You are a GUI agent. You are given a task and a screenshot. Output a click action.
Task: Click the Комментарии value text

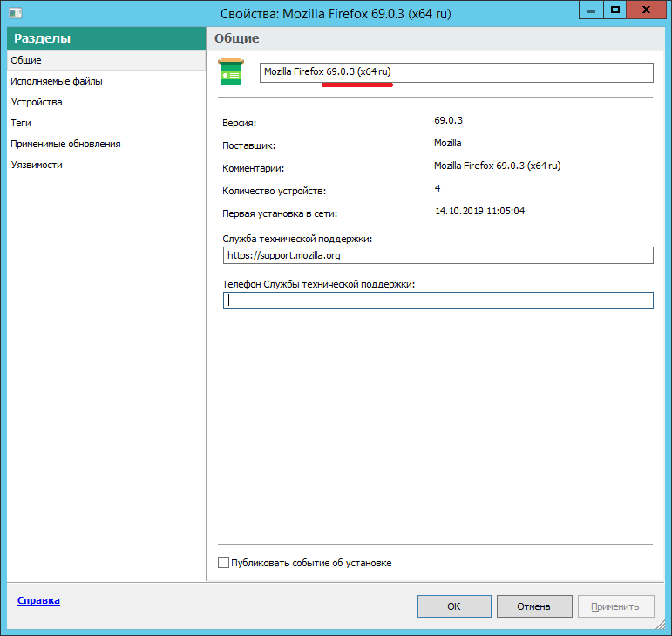497,166
